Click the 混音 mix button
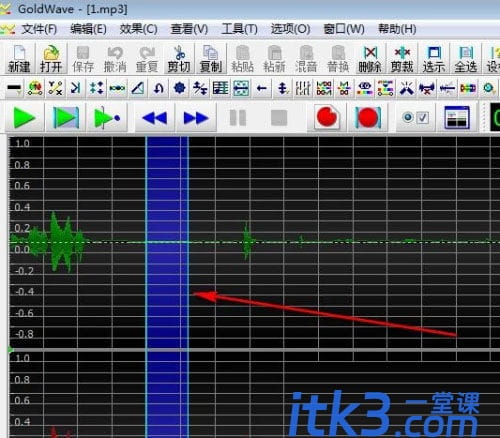 (306, 59)
